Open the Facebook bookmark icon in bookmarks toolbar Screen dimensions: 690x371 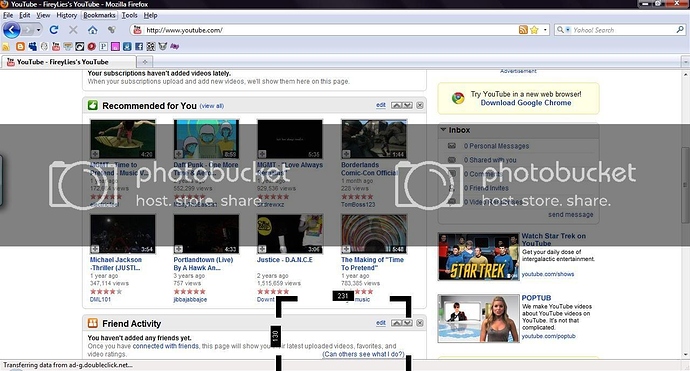coord(139,46)
